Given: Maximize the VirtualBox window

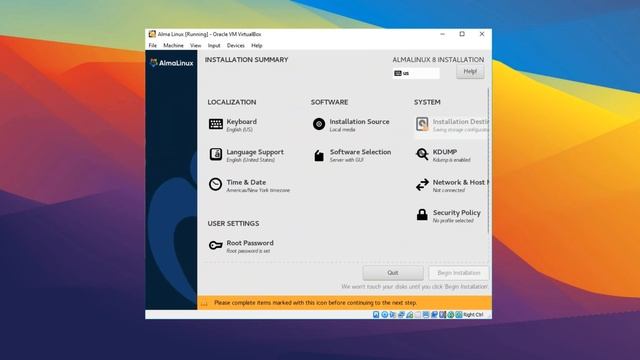Looking at the screenshot, I should pos(462,34).
